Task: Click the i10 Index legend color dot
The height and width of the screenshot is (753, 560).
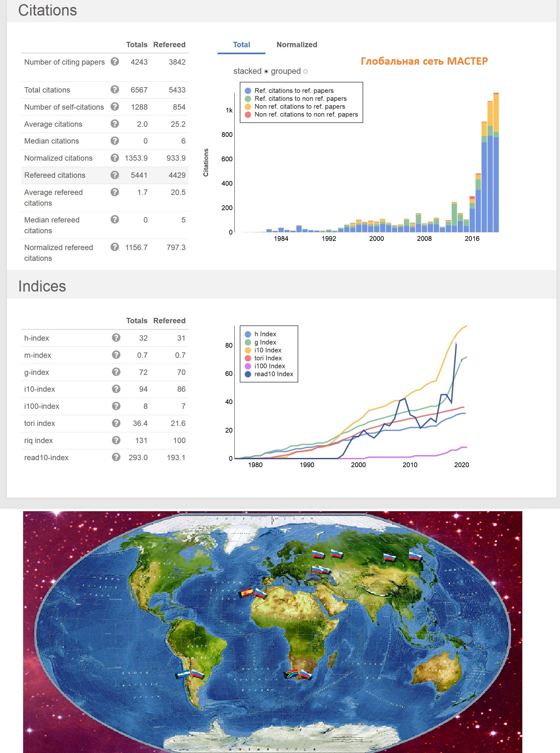Action: click(x=248, y=351)
